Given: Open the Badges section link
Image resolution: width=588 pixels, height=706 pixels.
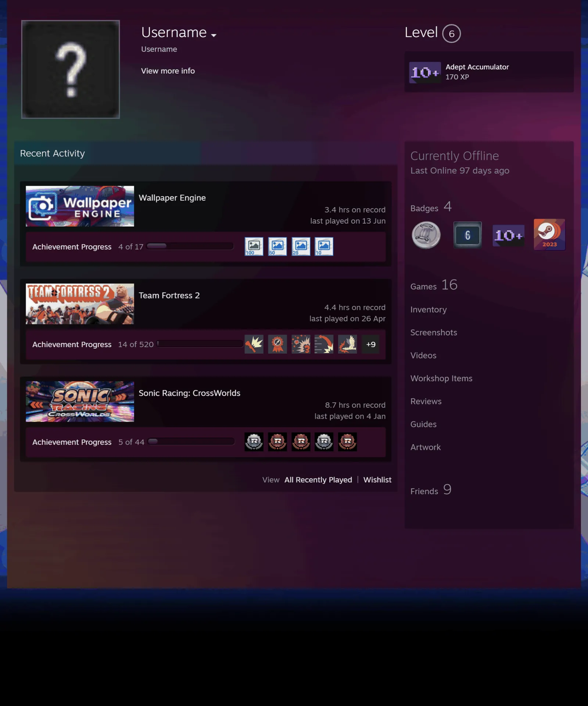Looking at the screenshot, I should point(431,207).
